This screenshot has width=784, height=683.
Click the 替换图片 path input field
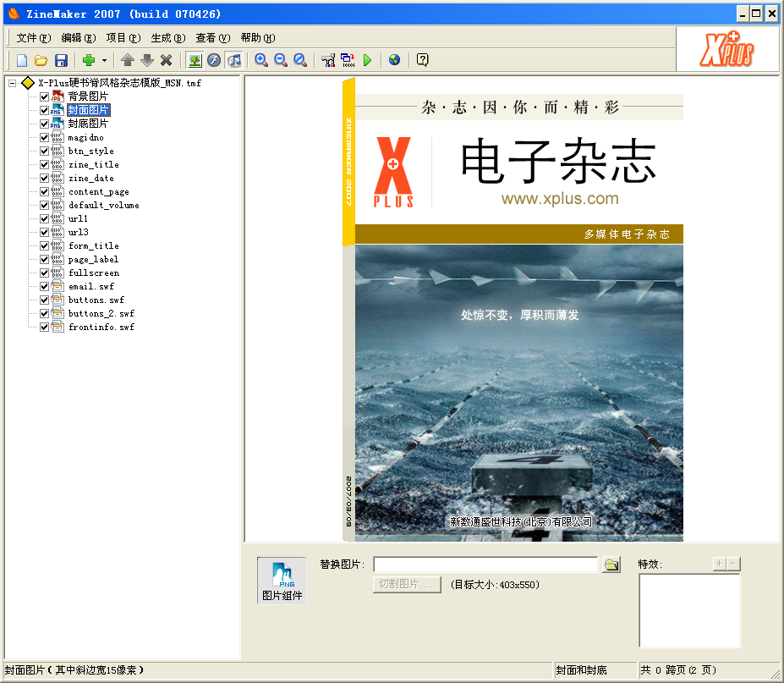point(485,565)
